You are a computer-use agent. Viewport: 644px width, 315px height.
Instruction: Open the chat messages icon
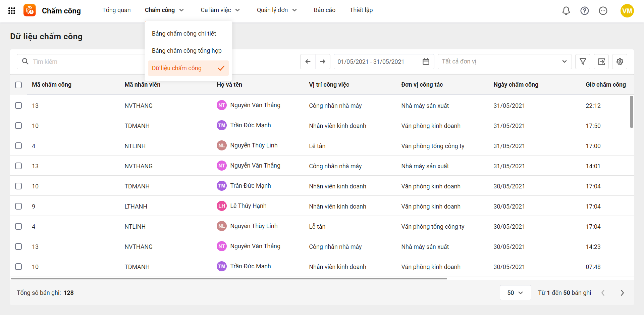point(603,11)
